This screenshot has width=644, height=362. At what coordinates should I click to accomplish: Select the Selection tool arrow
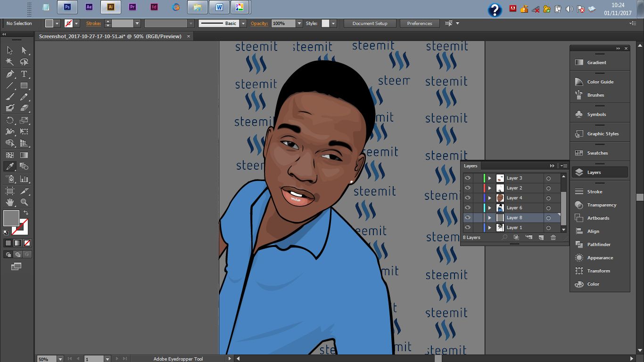pyautogui.click(x=10, y=50)
